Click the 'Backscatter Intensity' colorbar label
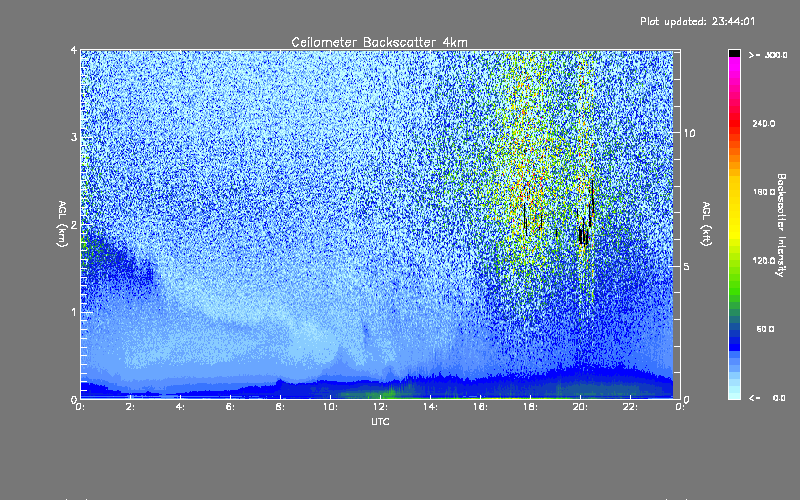 pyautogui.click(x=781, y=225)
